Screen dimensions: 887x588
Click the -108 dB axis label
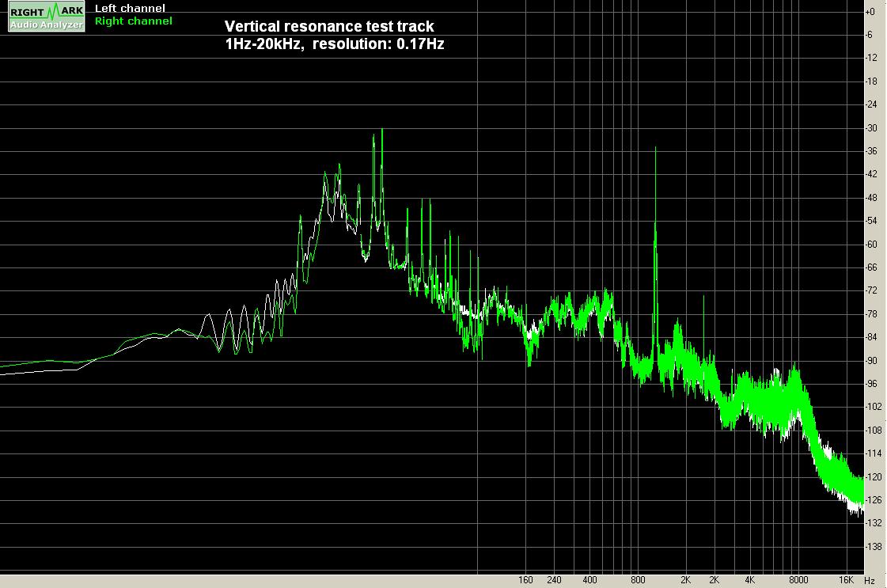(x=873, y=431)
